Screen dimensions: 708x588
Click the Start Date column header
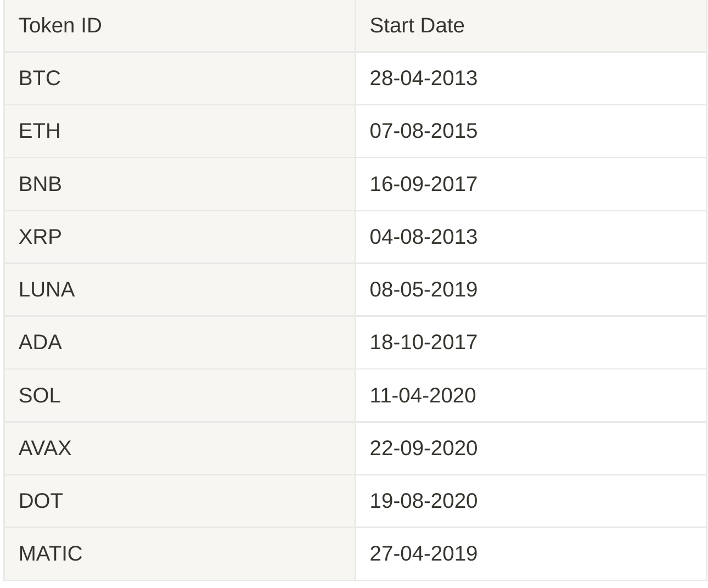[x=531, y=26]
